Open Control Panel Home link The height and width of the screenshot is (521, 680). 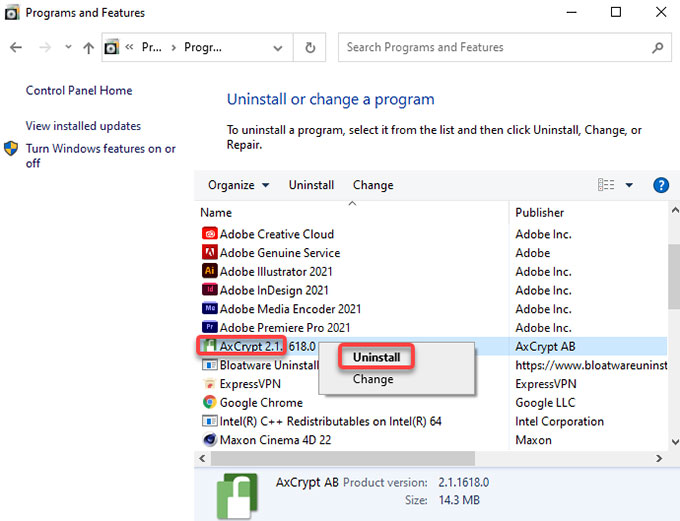tap(79, 90)
